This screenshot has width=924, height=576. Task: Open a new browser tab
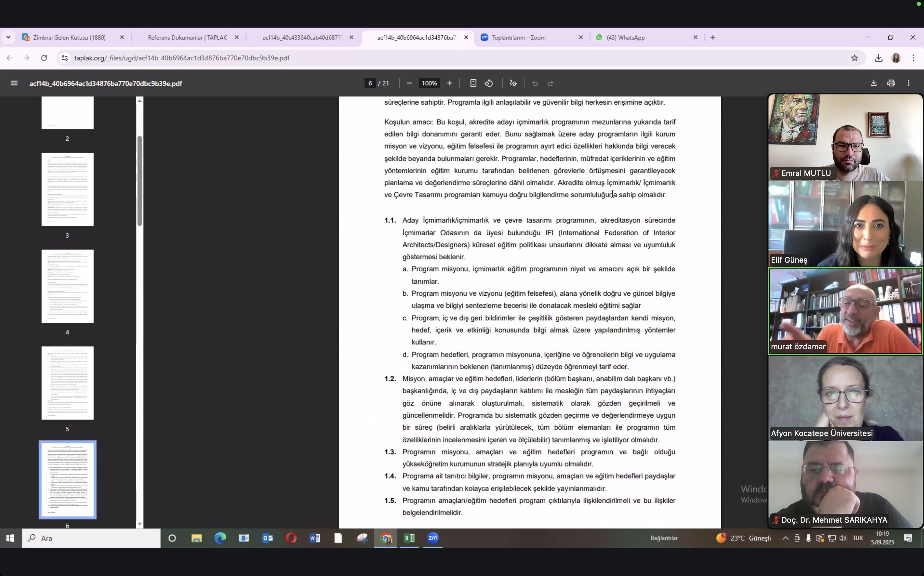(x=713, y=37)
